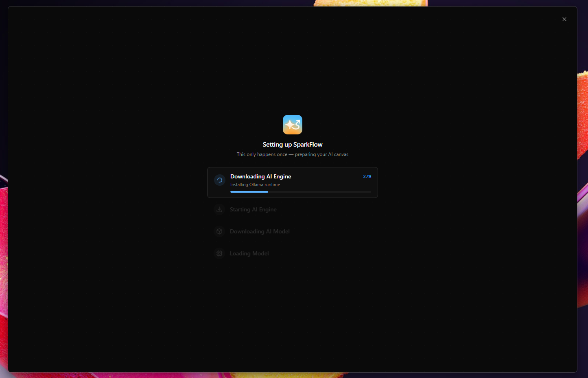Click the Installing Ollama runtime subtitle

coord(255,185)
